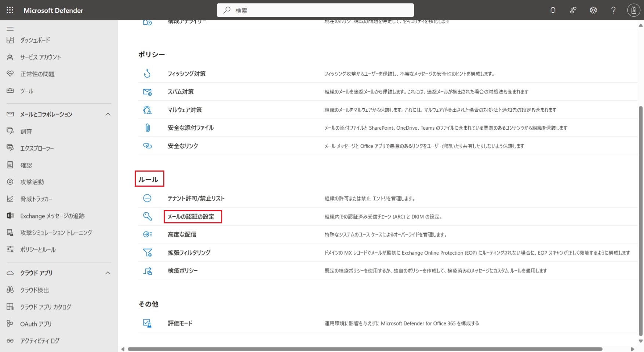Viewport: 644px width, 352px height.
Task: Go to エクスプローラー in the sidebar
Action: [37, 148]
